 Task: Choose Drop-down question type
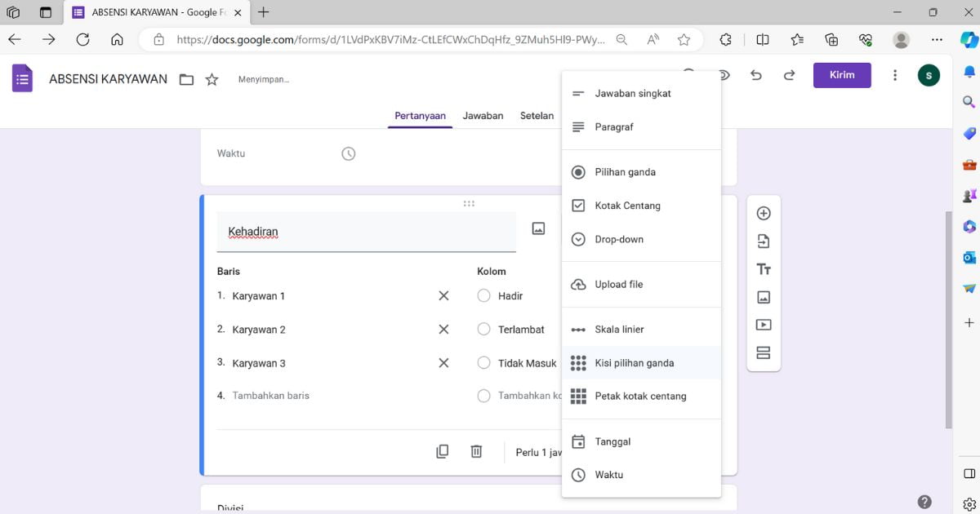point(641,239)
